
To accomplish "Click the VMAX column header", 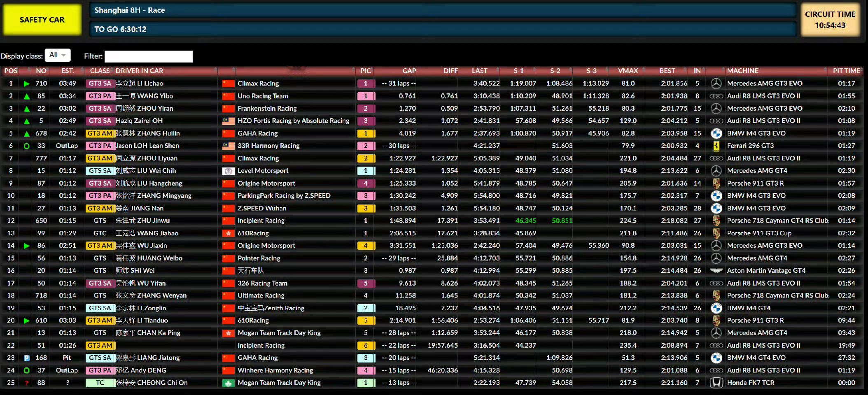I will click(628, 71).
